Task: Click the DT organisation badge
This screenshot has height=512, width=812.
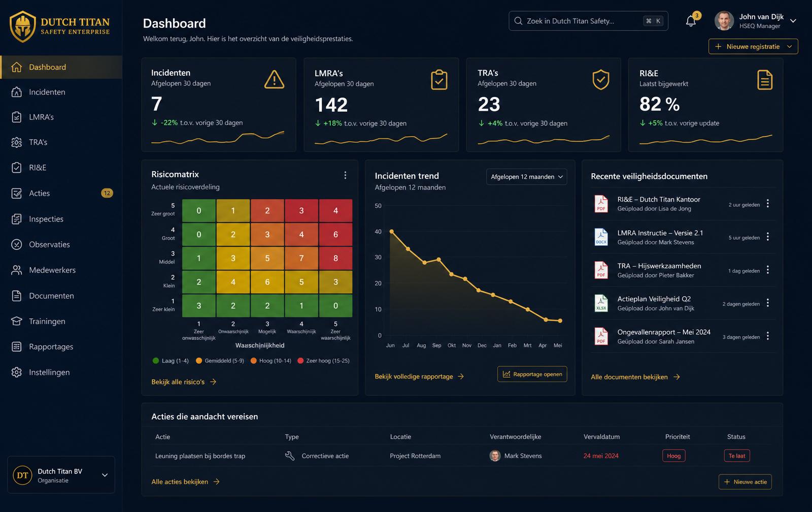Action: point(22,475)
